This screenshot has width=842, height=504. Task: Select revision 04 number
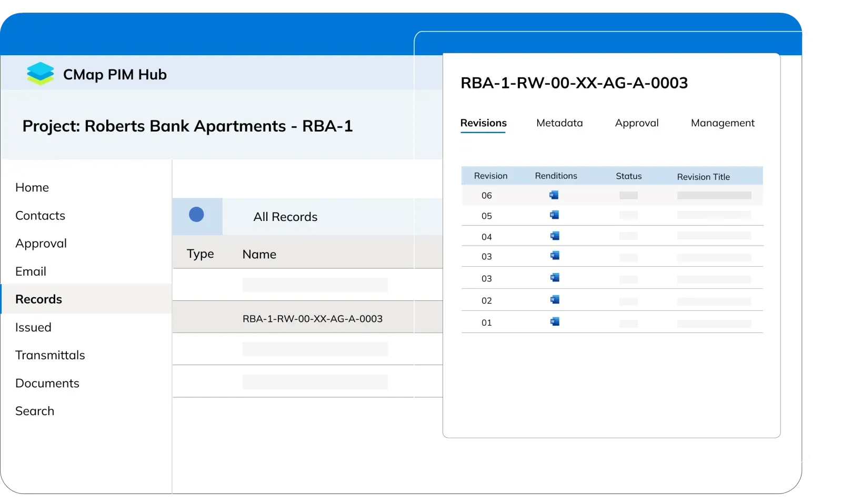(487, 237)
